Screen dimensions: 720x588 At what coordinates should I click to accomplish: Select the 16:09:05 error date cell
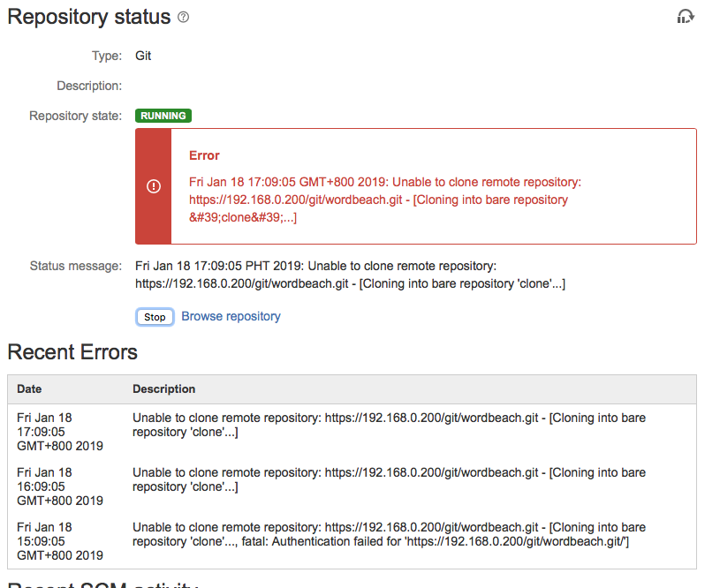(x=60, y=486)
